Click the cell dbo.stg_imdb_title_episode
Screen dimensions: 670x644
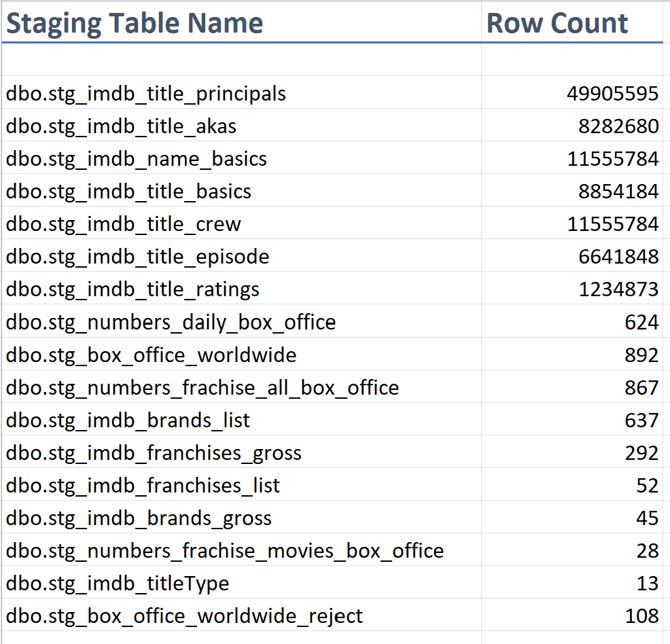(241, 255)
